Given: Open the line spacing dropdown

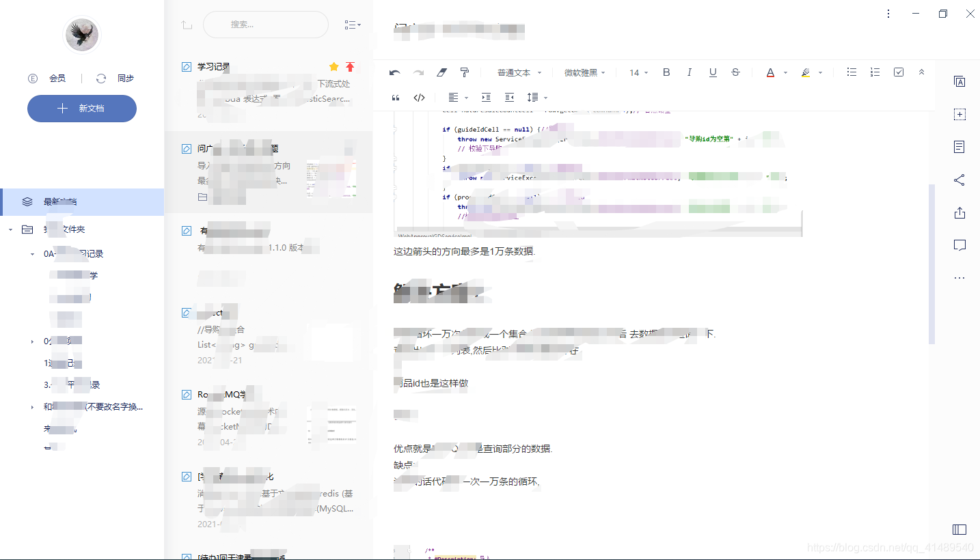Looking at the screenshot, I should tap(537, 98).
